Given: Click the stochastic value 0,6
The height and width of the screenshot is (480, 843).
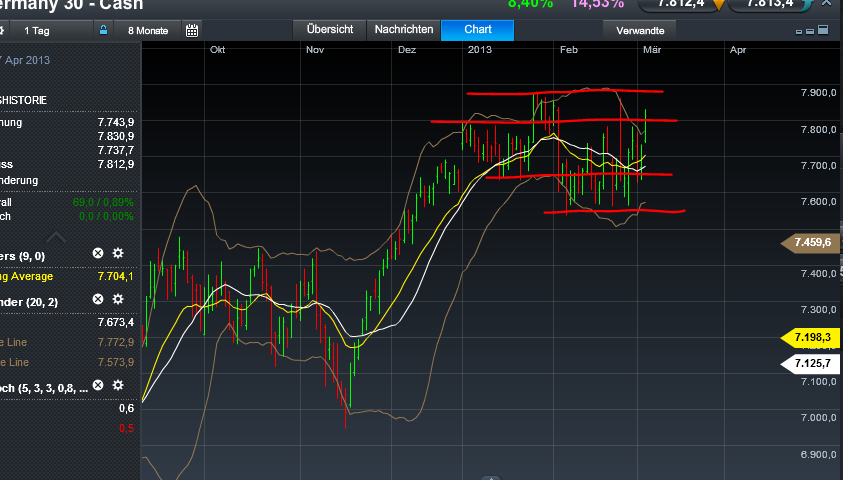Looking at the screenshot, I should [126, 409].
